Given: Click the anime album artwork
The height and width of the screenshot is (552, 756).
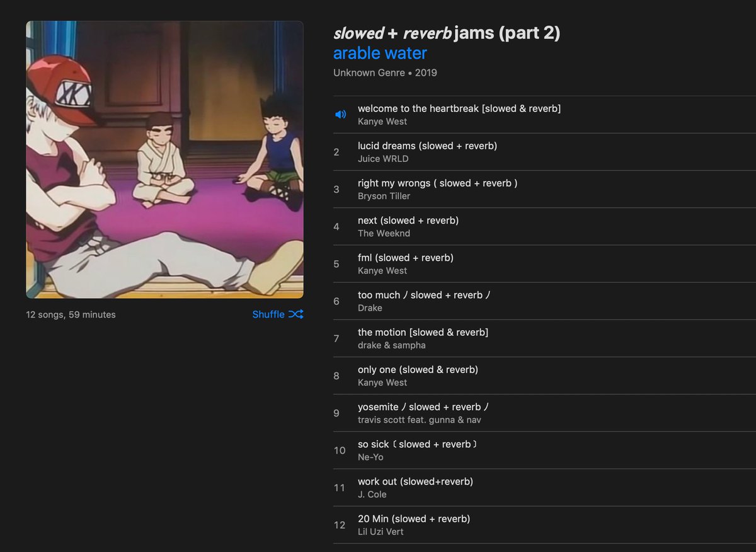Looking at the screenshot, I should tap(164, 159).
